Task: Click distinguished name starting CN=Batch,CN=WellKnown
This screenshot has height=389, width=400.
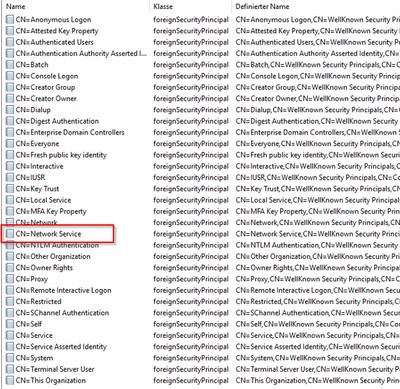Action: (x=318, y=65)
